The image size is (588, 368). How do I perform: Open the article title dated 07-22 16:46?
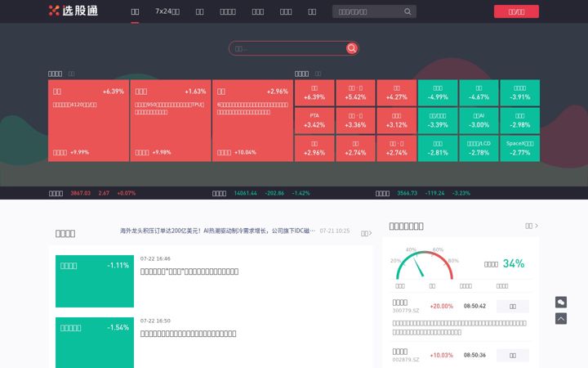(189, 272)
